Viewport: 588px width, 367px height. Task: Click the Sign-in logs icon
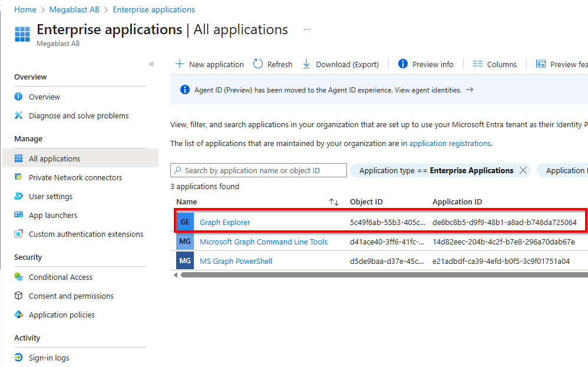19,358
